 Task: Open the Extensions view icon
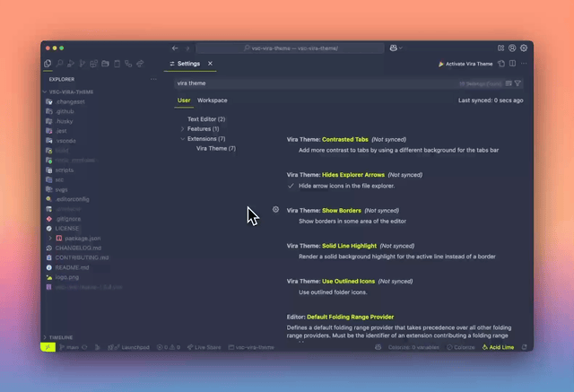coord(93,64)
